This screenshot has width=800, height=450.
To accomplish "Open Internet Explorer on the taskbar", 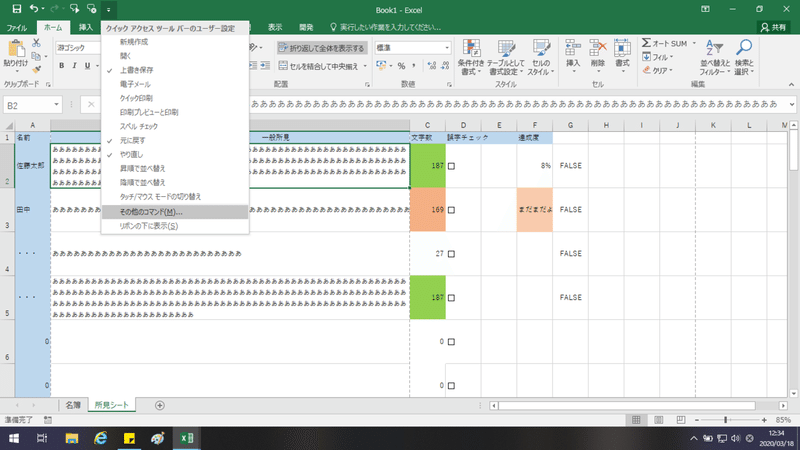I will pyautogui.click(x=101, y=438).
